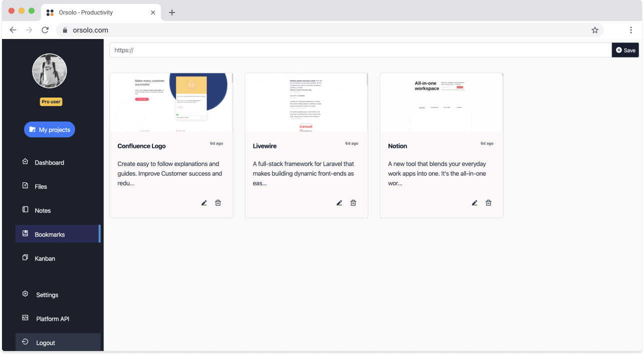Click the Logout arrow icon
The height and width of the screenshot is (355, 644).
tap(25, 341)
